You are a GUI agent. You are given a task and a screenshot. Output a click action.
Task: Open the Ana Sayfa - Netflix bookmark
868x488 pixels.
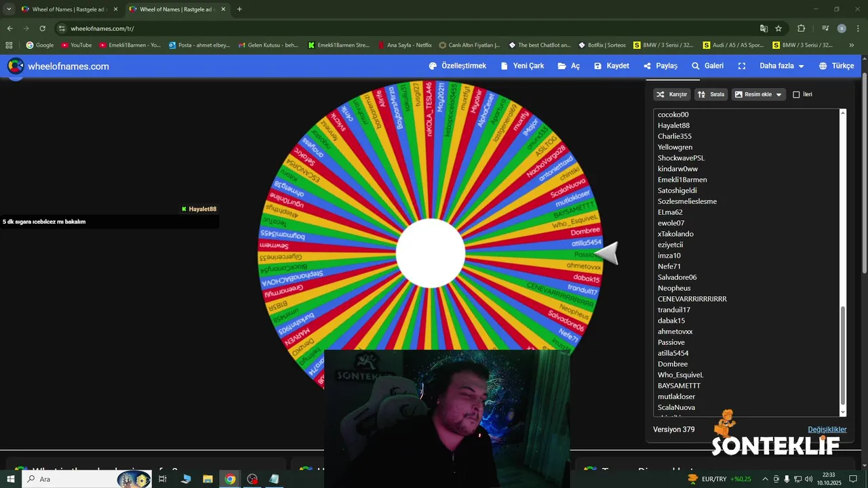click(x=404, y=45)
